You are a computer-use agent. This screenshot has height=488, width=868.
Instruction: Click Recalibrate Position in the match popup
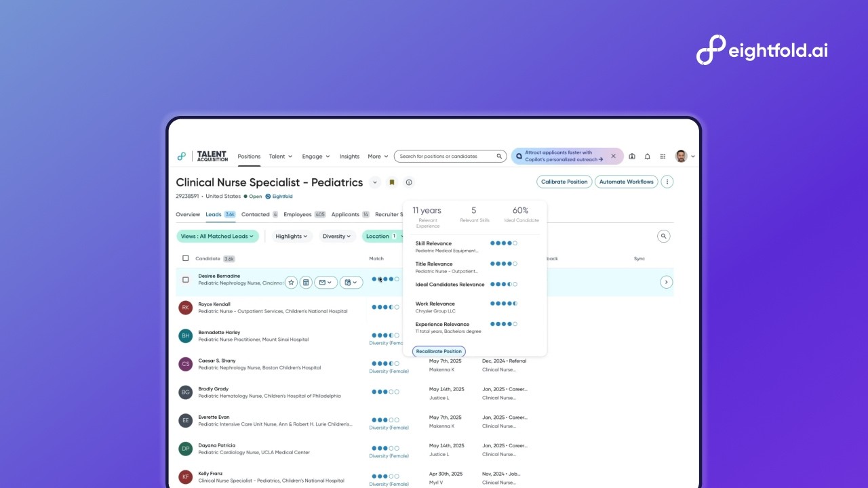click(x=439, y=351)
